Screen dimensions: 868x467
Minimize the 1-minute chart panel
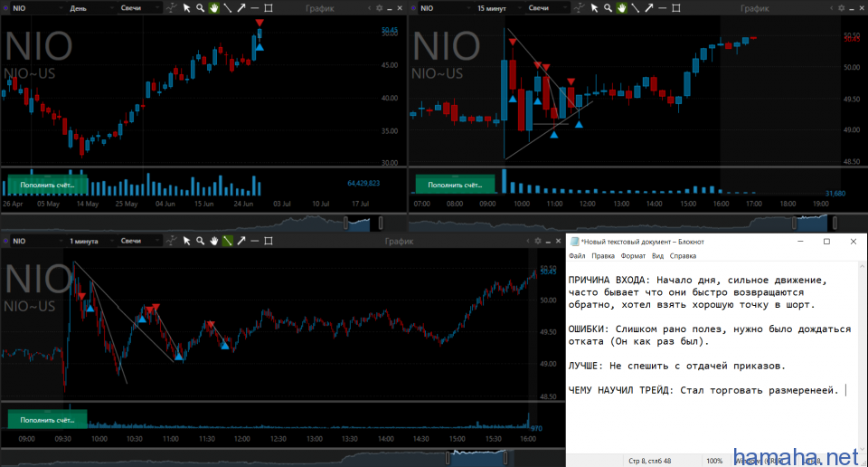548,242
